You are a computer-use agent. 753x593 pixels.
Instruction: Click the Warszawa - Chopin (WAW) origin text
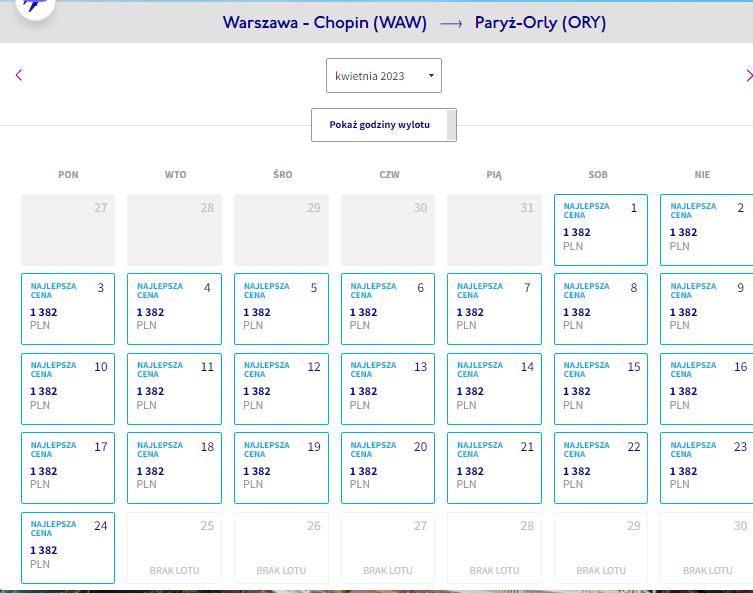(325, 23)
